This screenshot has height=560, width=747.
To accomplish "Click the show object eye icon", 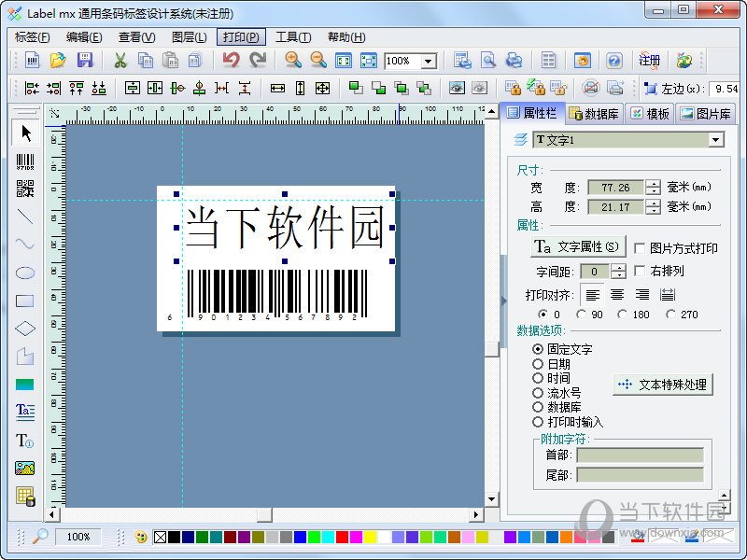I will pos(457,88).
